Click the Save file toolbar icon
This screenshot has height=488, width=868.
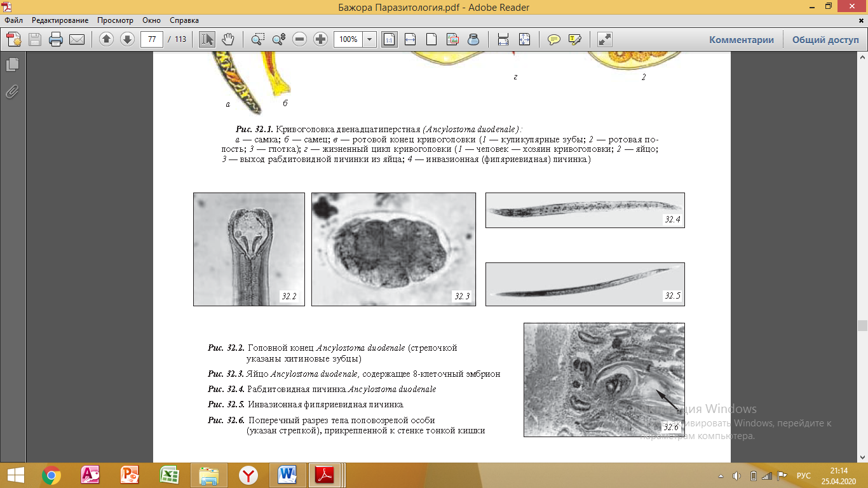[34, 39]
